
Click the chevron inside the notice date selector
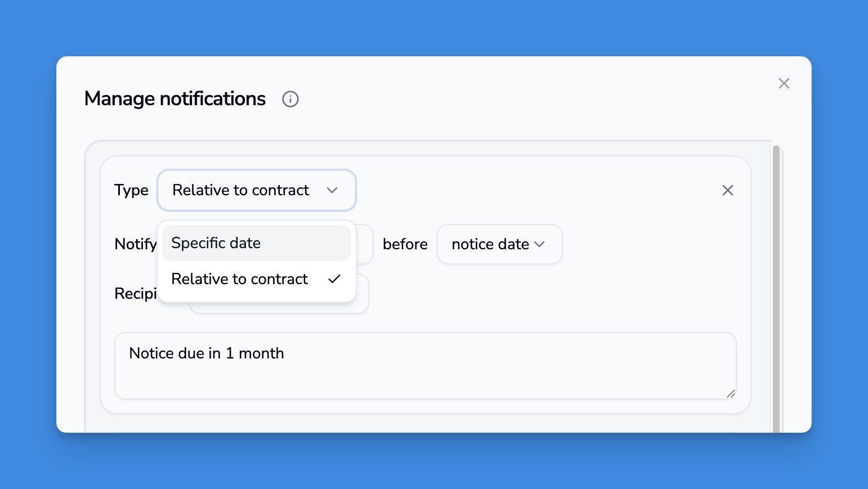click(539, 244)
